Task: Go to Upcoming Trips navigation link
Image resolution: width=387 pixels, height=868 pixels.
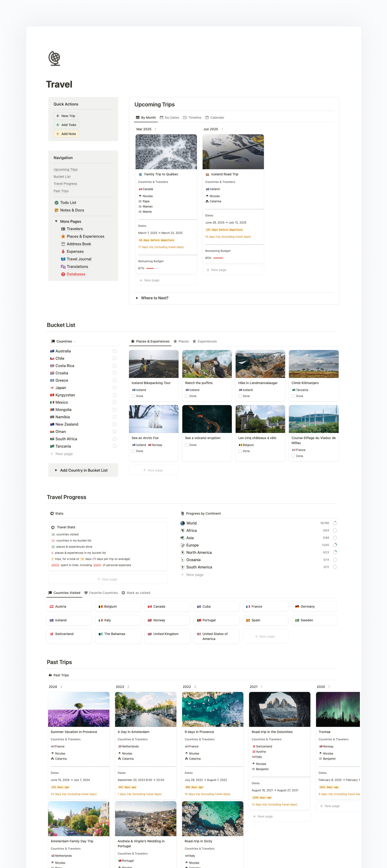Action: coord(66,170)
